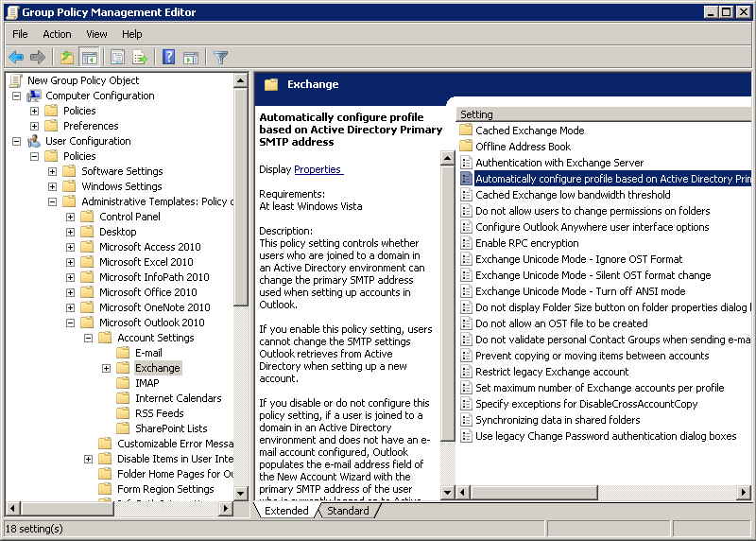Click tree pane horizontal scroll right arrow
756x541 pixels.
(x=225, y=508)
